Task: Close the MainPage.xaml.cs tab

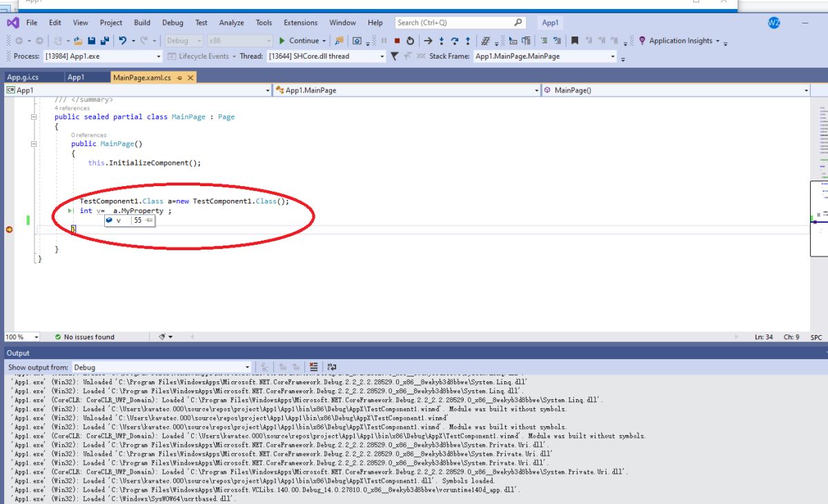Action: 190,78
